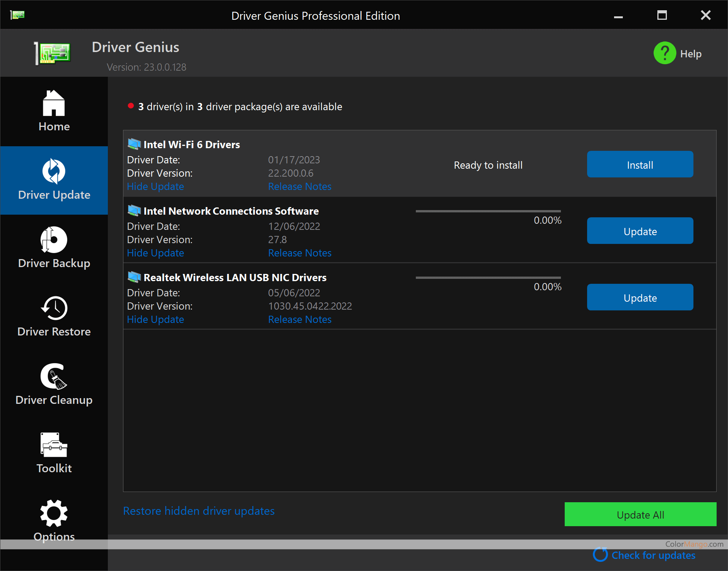Switch to the Driver Update tab
The image size is (728, 571).
[54, 180]
